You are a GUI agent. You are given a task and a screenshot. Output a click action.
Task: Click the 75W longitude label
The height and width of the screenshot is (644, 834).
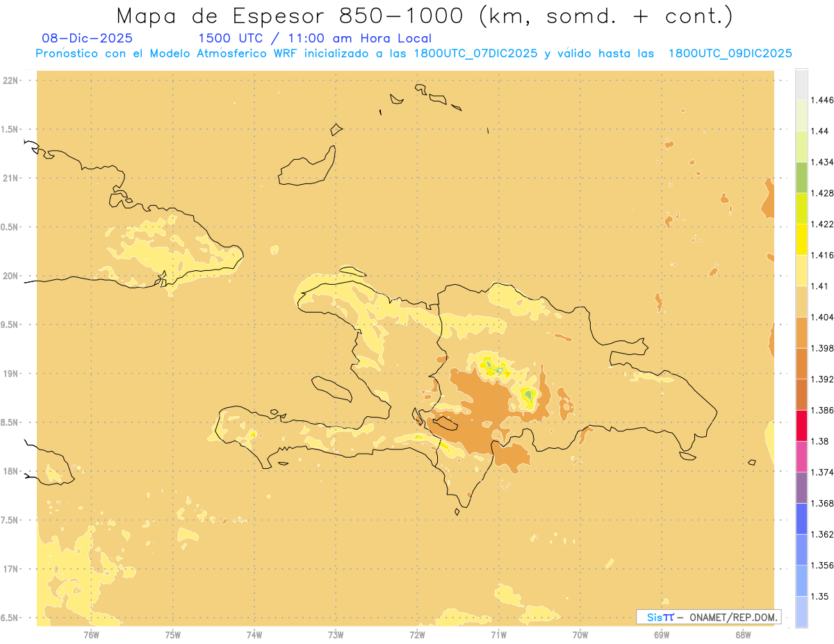173,634
